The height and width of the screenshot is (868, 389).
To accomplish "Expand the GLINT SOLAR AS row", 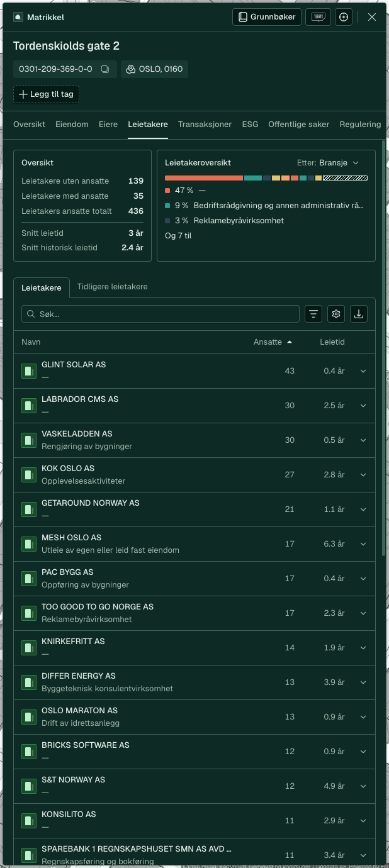I will point(363,371).
